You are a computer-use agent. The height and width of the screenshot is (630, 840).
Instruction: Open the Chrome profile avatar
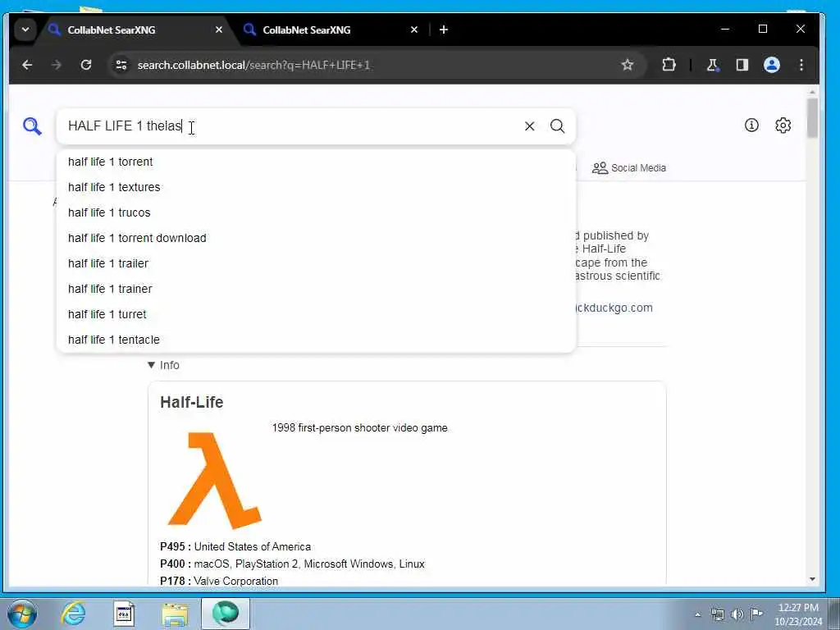771,65
